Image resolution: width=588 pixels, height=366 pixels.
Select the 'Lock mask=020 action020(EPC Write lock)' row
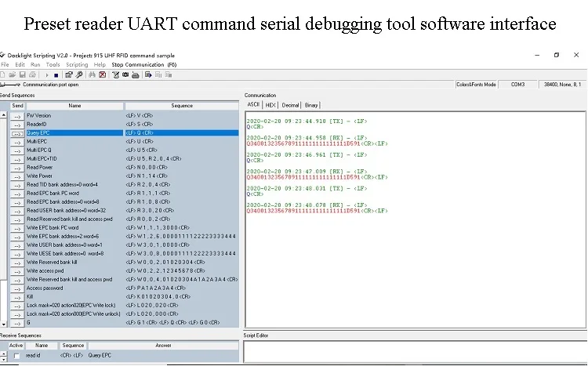click(x=132, y=306)
